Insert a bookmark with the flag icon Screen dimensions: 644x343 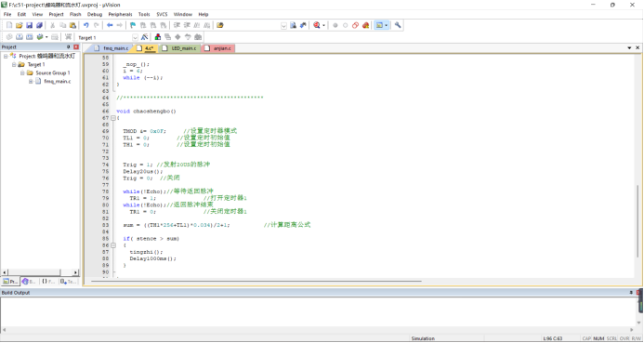[x=133, y=25]
